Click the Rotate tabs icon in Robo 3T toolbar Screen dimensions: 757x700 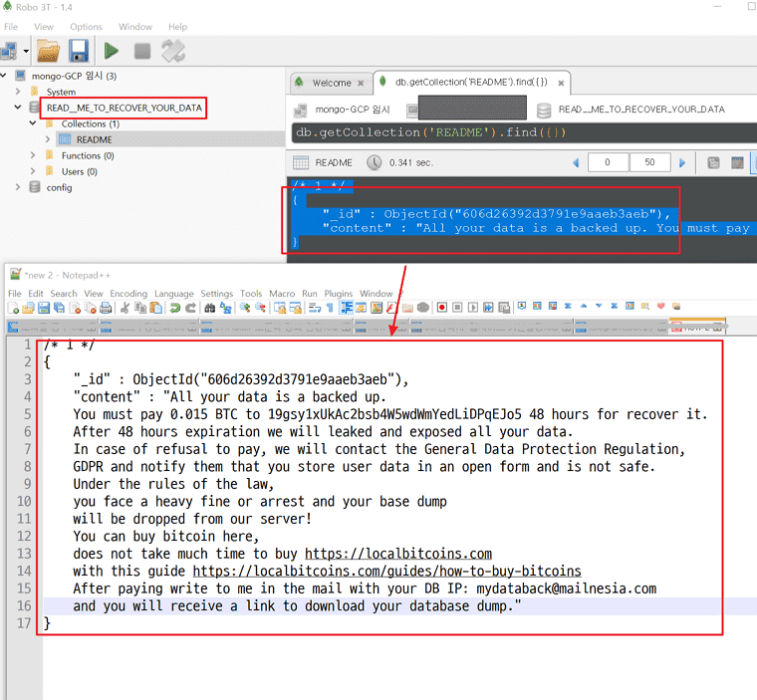(173, 51)
